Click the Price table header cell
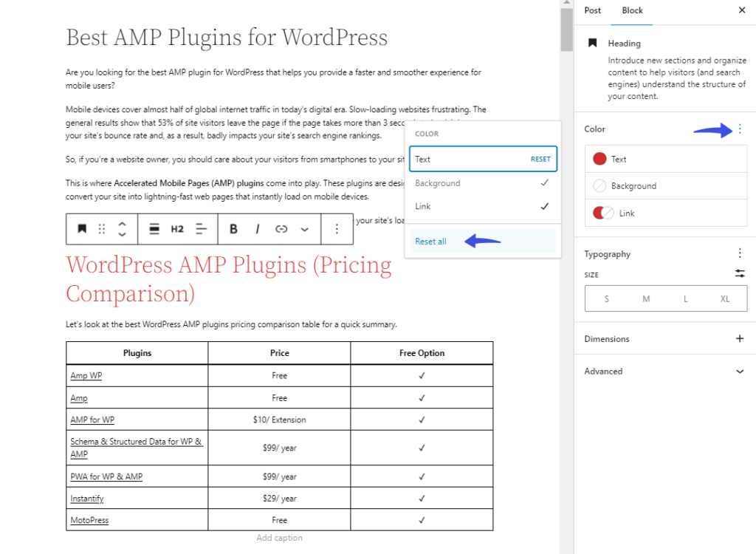756x554 pixels. click(x=280, y=353)
